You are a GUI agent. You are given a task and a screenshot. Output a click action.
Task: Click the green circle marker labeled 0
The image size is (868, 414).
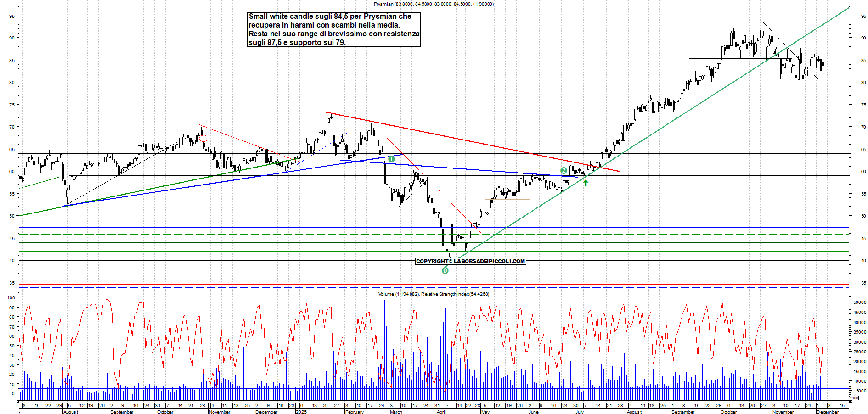tap(445, 271)
